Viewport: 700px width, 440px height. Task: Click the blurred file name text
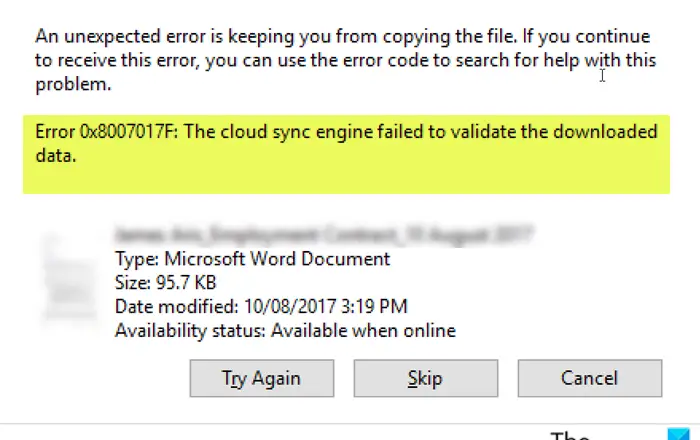click(324, 234)
